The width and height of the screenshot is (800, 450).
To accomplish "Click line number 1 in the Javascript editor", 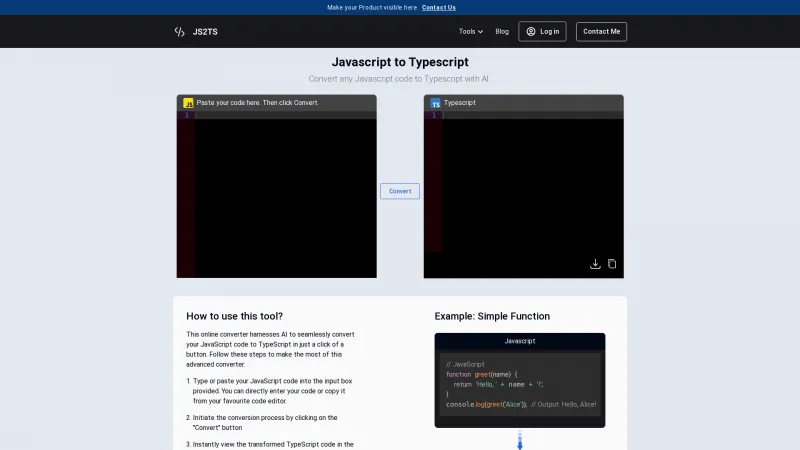I will pos(187,115).
